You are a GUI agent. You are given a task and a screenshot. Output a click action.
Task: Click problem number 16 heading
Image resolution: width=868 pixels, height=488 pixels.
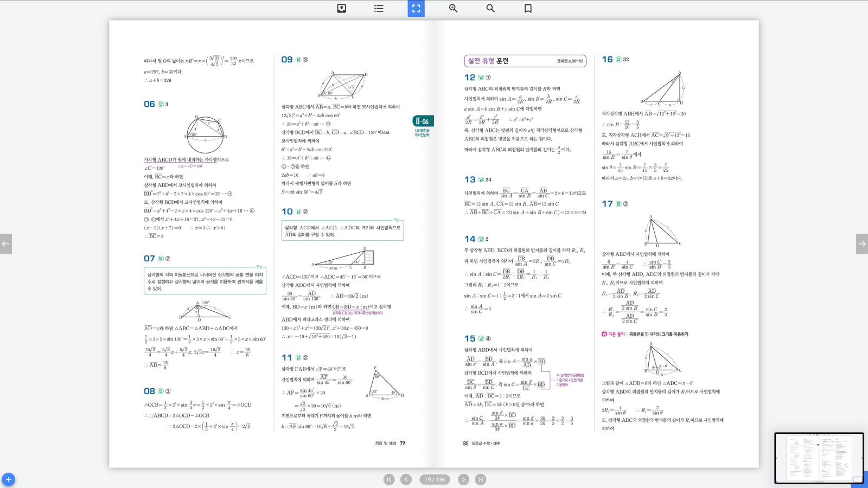(607, 60)
